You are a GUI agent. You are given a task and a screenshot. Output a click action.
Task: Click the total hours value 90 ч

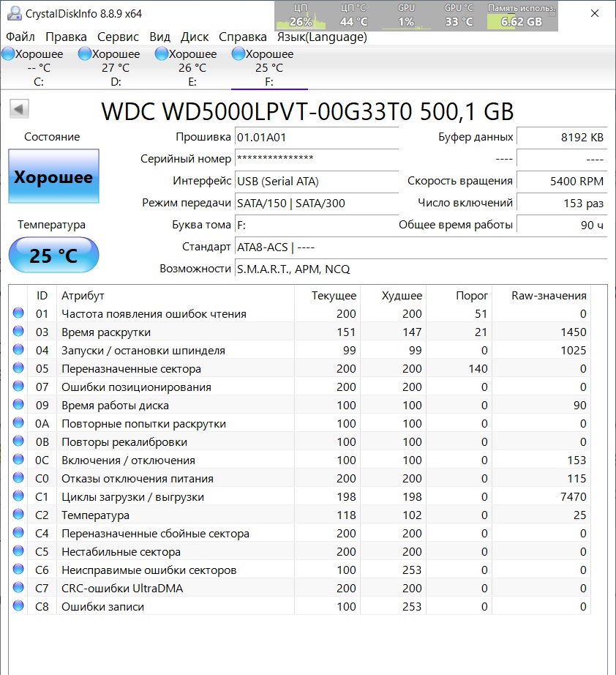[x=562, y=225]
